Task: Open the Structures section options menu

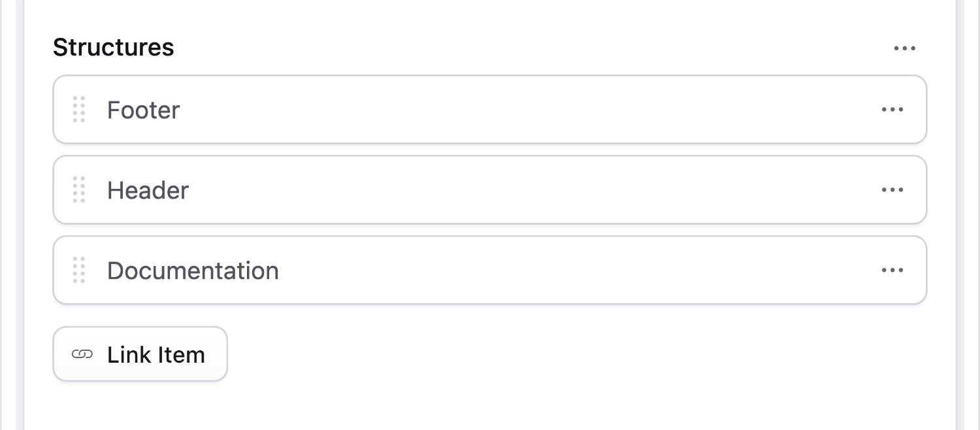Action: 904,48
